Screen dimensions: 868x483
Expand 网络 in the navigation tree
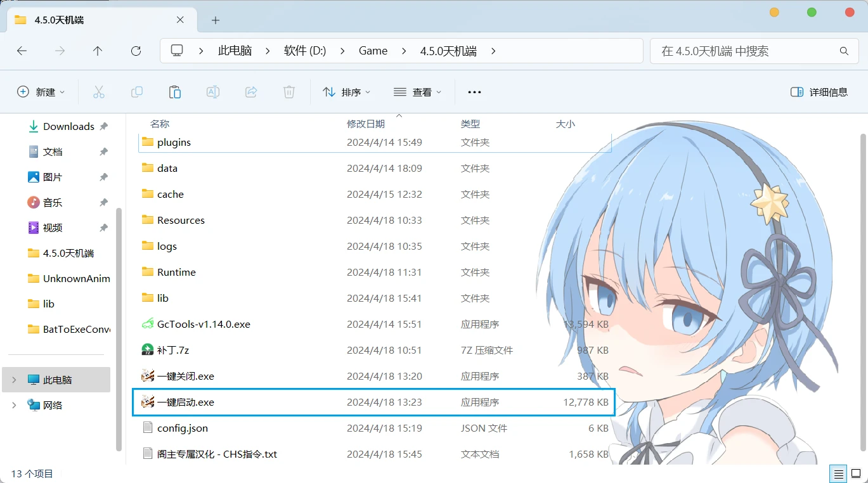point(14,405)
